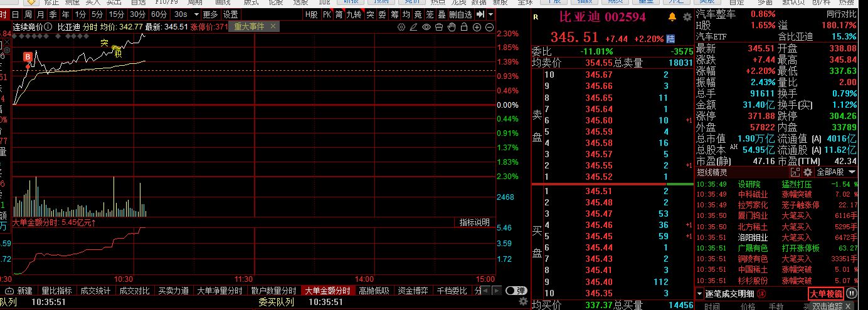Click the 重大事件 tag label
Screen dimensions: 868x310
249,26
